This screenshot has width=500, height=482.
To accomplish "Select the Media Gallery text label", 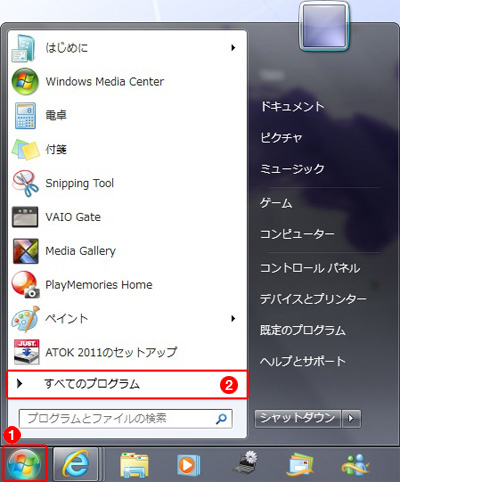I will (81, 251).
